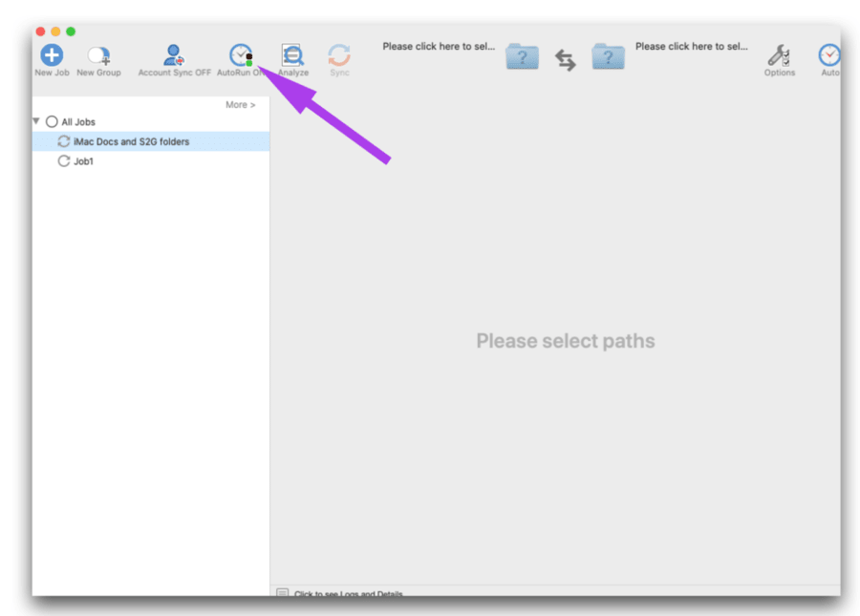Expand the AutoRun clock icon at far right
This screenshot has height=616, width=860.
(828, 54)
